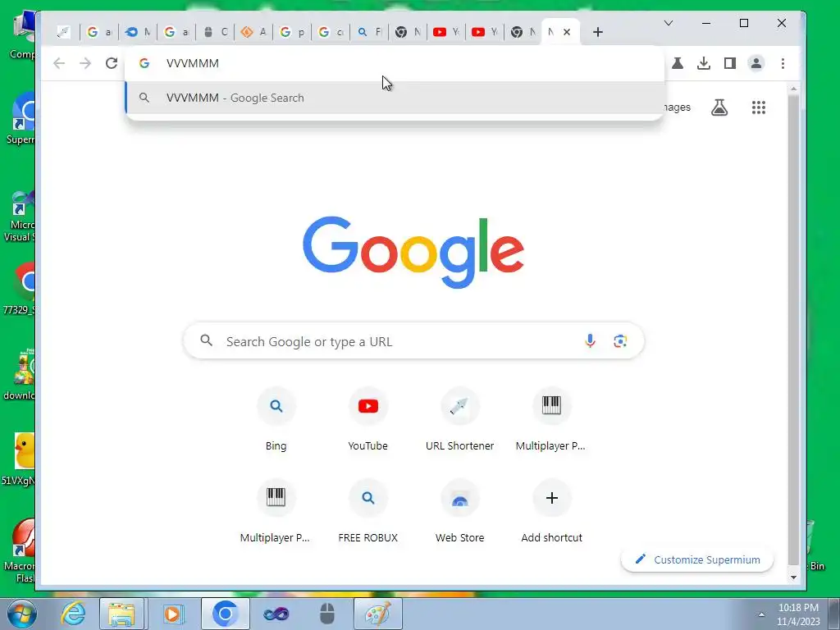Toggle the side panel icon
Screen dimensions: 840x630
point(729,63)
